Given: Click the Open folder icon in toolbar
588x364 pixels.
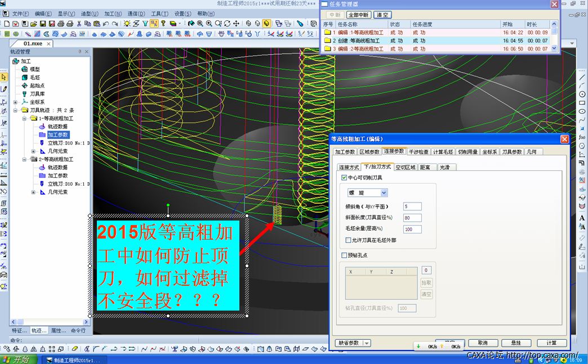Looking at the screenshot, I should (x=34, y=24).
